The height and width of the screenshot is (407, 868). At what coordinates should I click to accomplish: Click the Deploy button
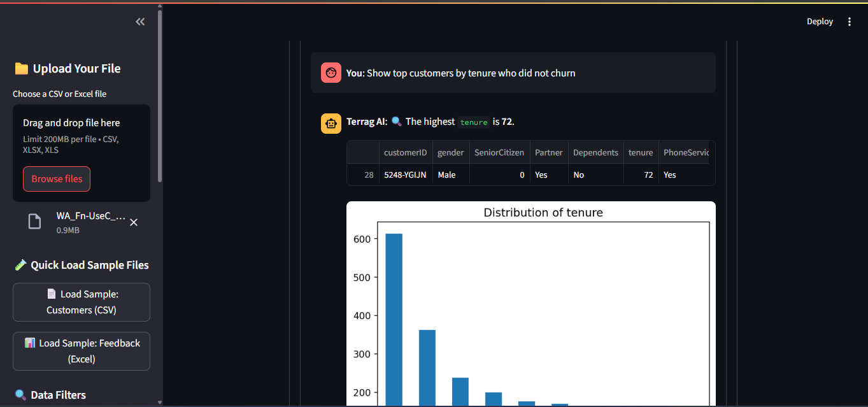coord(820,22)
